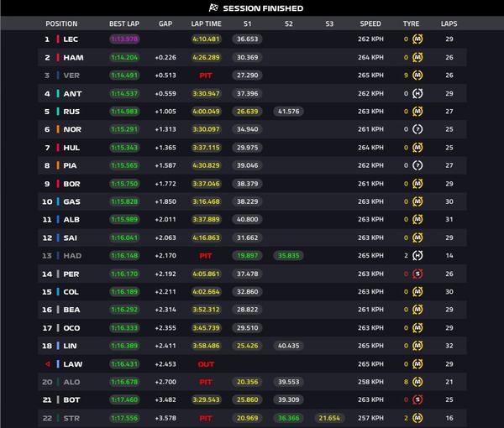Click the purple best lap 1:13.978
Screen dimensions: 504x428
[x=124, y=39]
